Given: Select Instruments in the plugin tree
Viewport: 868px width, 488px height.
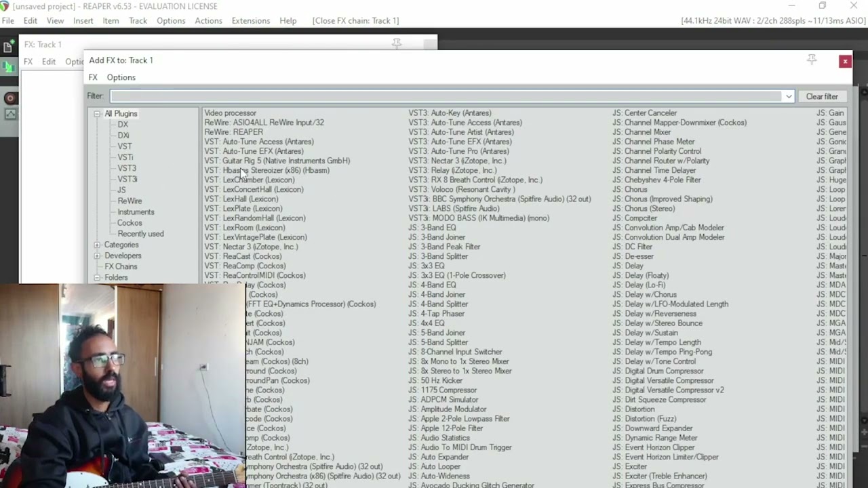Looking at the screenshot, I should (136, 212).
